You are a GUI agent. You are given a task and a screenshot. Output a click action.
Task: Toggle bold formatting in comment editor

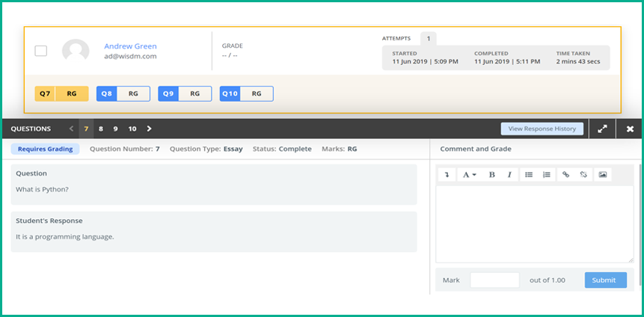click(x=491, y=174)
